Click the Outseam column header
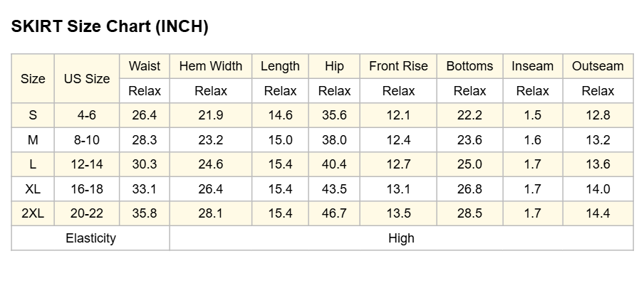 598,66
